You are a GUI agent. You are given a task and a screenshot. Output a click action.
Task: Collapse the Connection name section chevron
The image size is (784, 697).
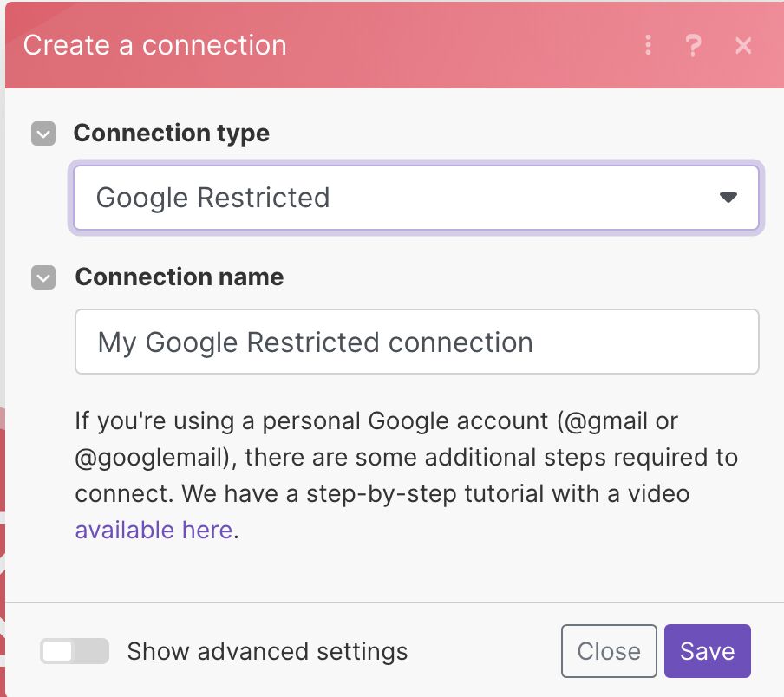coord(43,278)
